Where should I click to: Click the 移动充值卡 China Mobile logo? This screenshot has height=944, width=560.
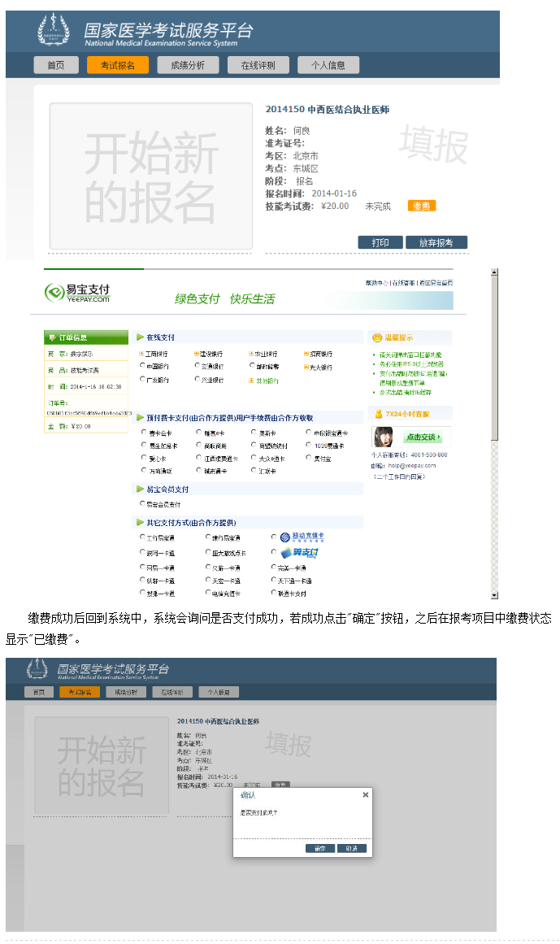[x=302, y=537]
